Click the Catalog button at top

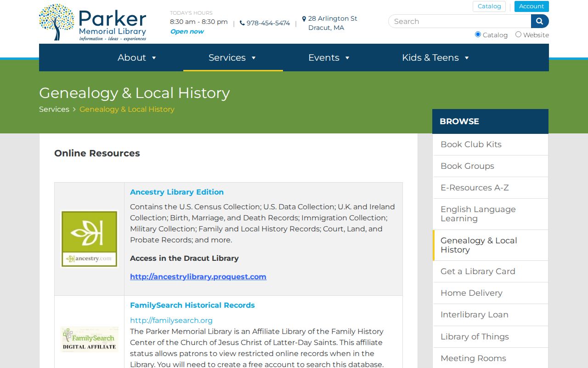point(489,6)
